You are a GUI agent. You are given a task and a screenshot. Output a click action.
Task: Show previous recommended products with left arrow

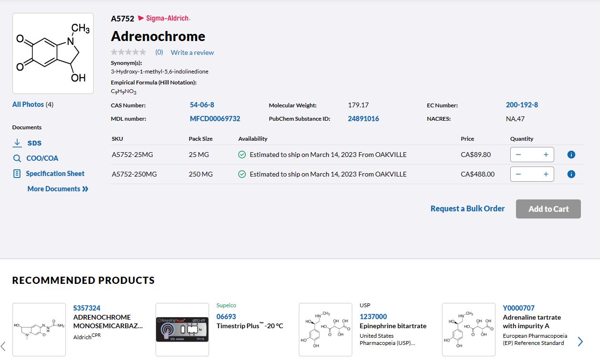pyautogui.click(x=3, y=345)
